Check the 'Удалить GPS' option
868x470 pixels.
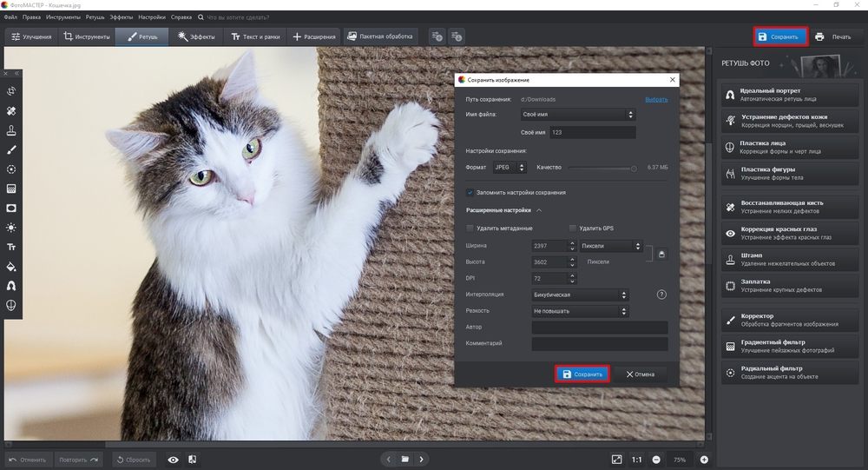(x=573, y=228)
